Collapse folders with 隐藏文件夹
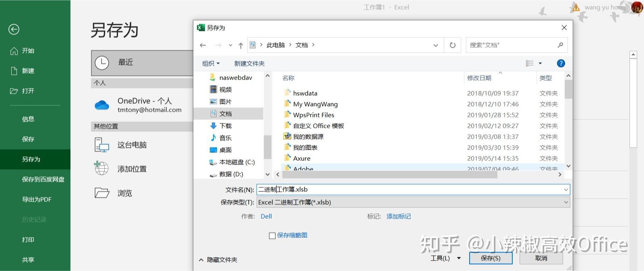Viewport: 644px width, 271px height. coord(218,260)
